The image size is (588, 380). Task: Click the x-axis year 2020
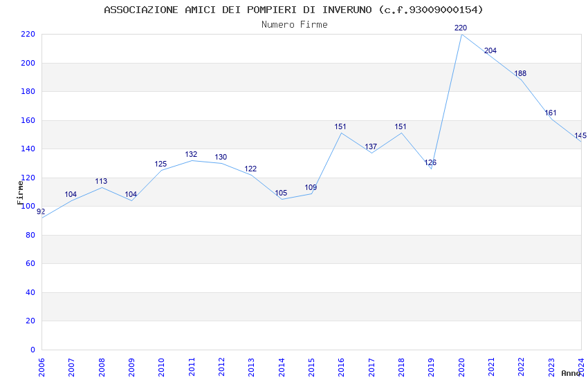[x=461, y=367]
